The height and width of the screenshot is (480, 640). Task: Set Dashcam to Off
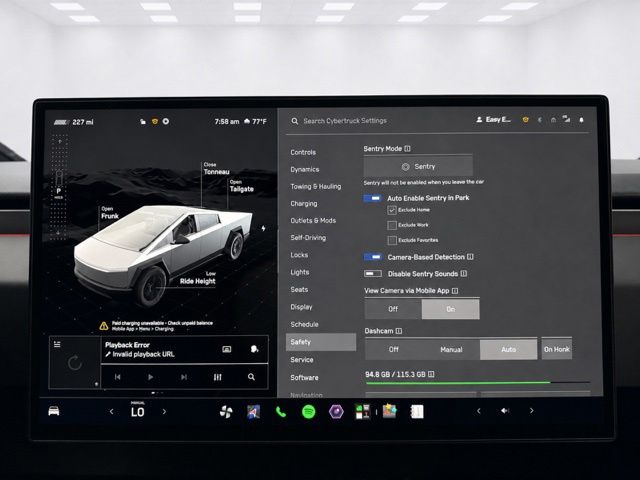pyautogui.click(x=393, y=349)
